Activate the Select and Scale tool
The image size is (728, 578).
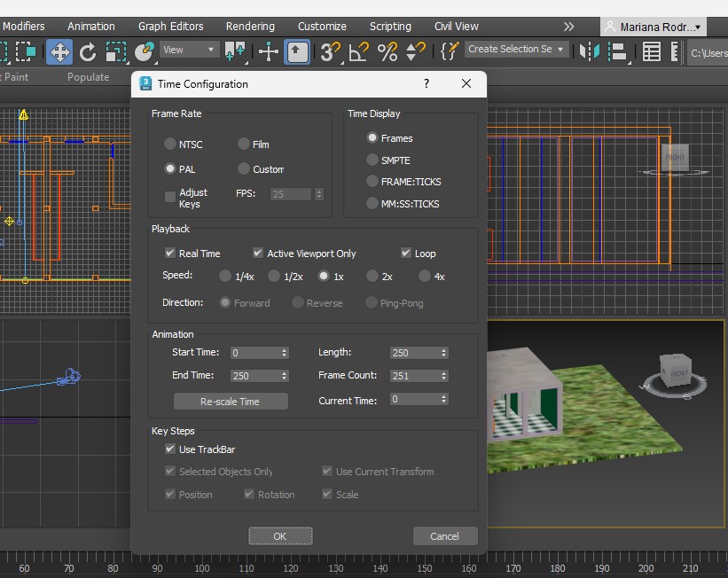click(x=116, y=51)
